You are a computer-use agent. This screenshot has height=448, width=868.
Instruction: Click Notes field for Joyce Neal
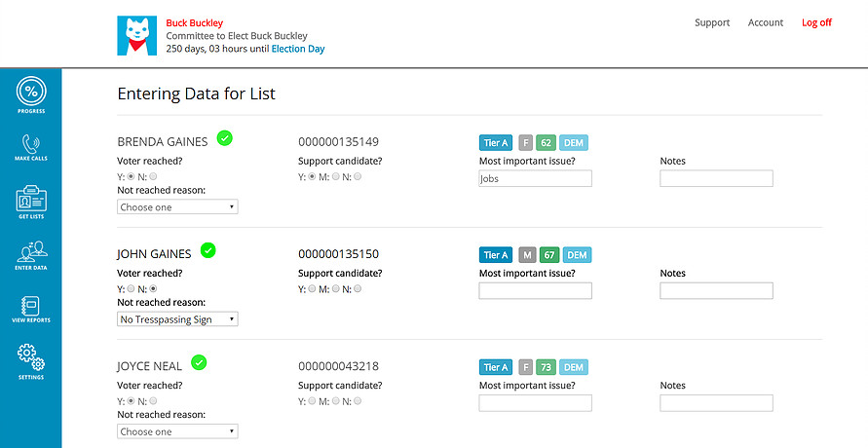click(x=716, y=403)
